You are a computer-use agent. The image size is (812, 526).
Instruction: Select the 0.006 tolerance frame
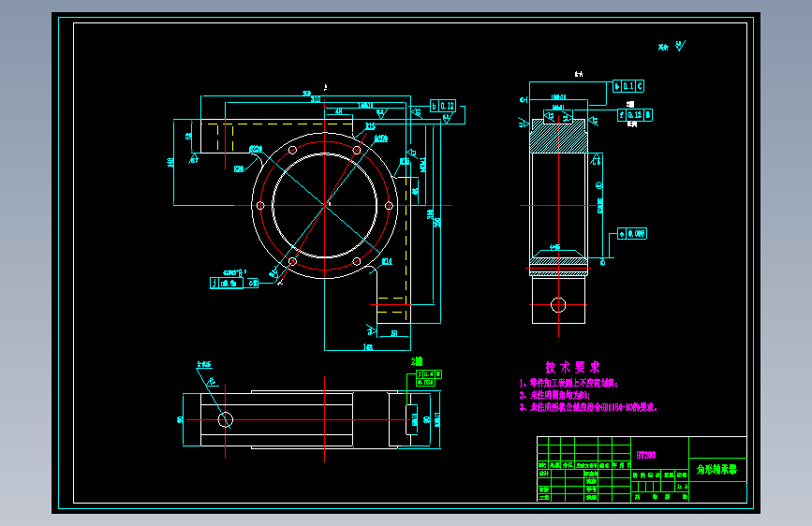coord(632,233)
